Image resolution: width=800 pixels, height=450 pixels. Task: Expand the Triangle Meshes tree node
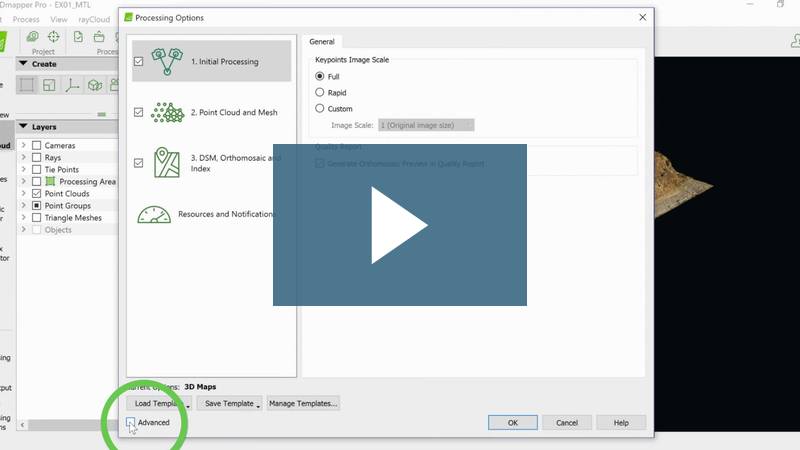23,217
